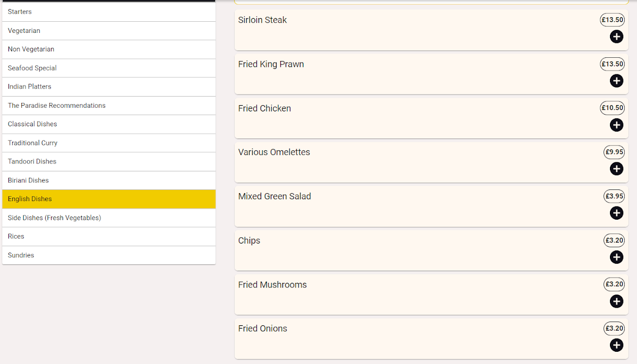Add Fried King Prawn with plus icon
The image size is (637, 364).
tap(616, 81)
